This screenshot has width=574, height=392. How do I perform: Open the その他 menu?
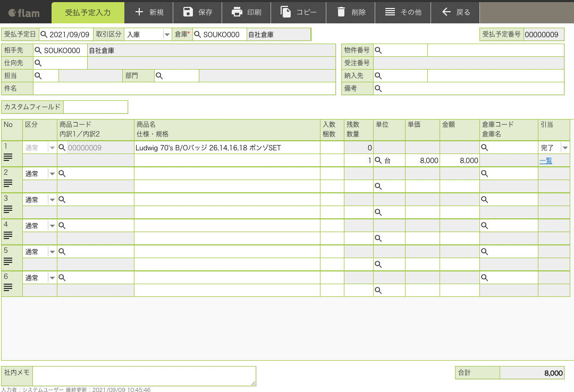pos(403,12)
